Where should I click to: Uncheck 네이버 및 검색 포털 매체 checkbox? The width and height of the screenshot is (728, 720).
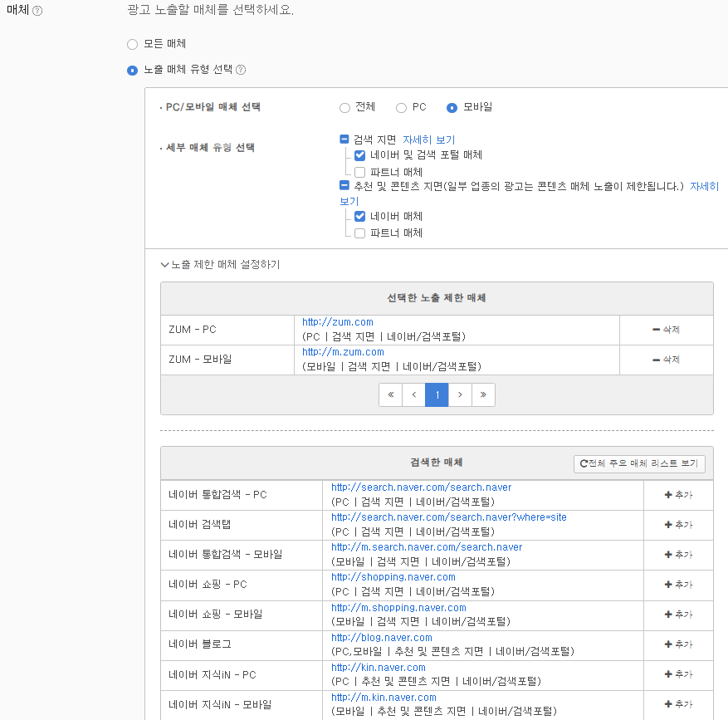[x=359, y=155]
